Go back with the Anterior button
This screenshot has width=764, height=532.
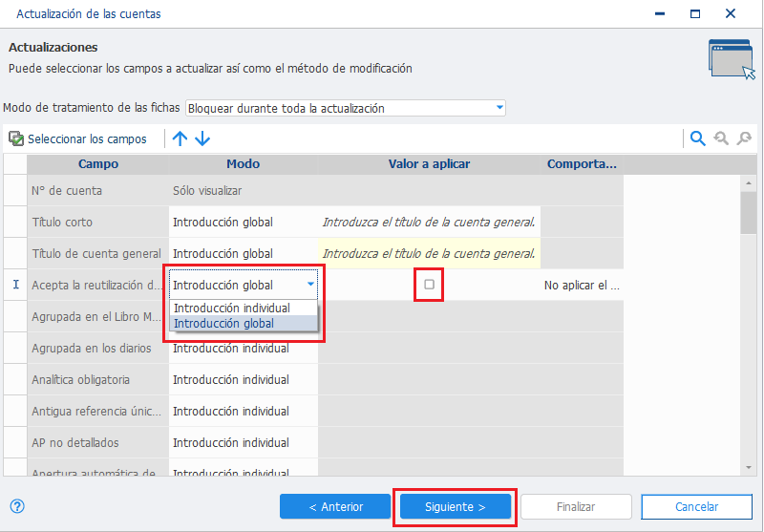[x=335, y=506]
